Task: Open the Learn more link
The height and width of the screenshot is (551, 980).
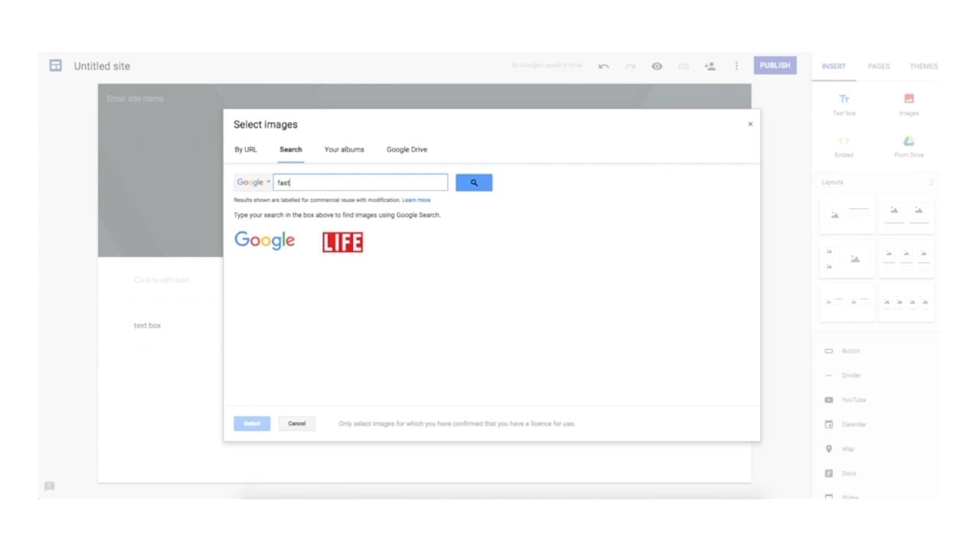Action: tap(416, 200)
